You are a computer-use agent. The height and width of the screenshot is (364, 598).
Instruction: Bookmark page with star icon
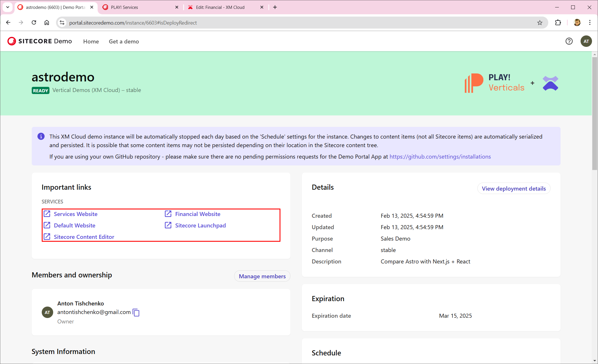[x=539, y=23]
